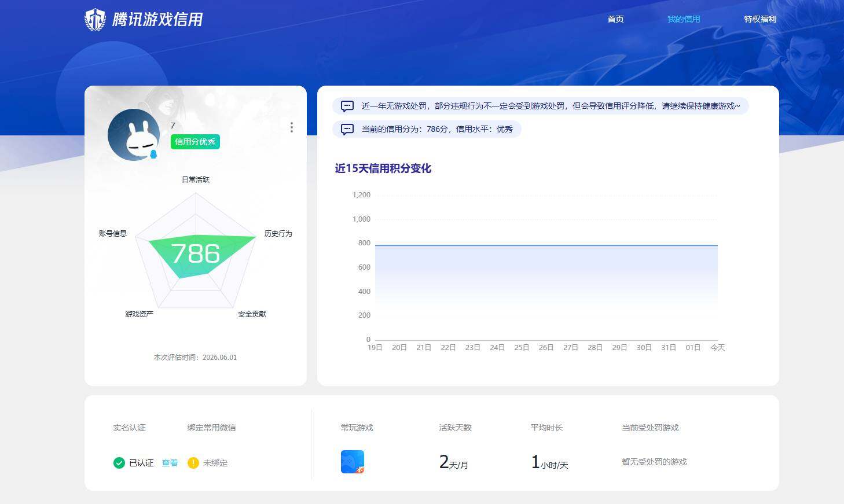
Task: Click the 历史行为 radar axis label
Action: [x=278, y=233]
